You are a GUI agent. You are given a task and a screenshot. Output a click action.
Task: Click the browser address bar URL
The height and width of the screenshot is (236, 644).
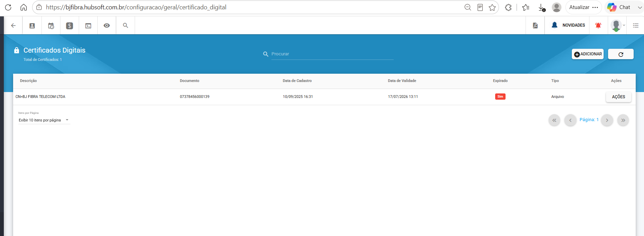(136, 7)
